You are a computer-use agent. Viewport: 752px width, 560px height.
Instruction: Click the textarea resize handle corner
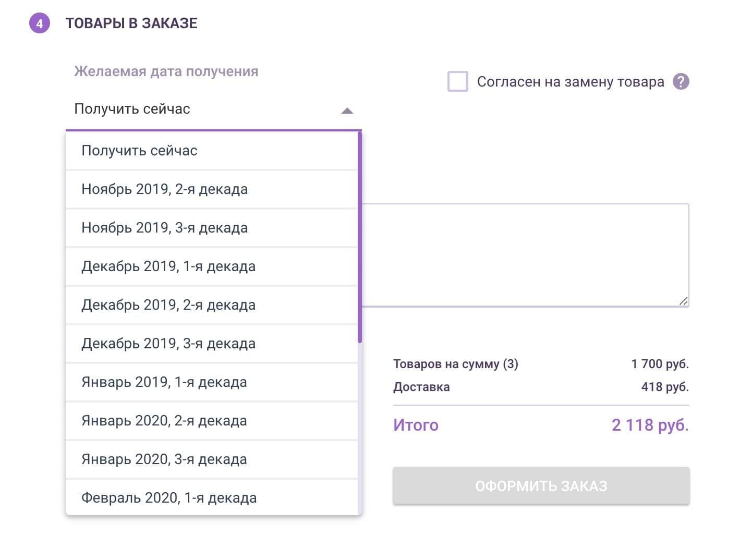click(683, 301)
